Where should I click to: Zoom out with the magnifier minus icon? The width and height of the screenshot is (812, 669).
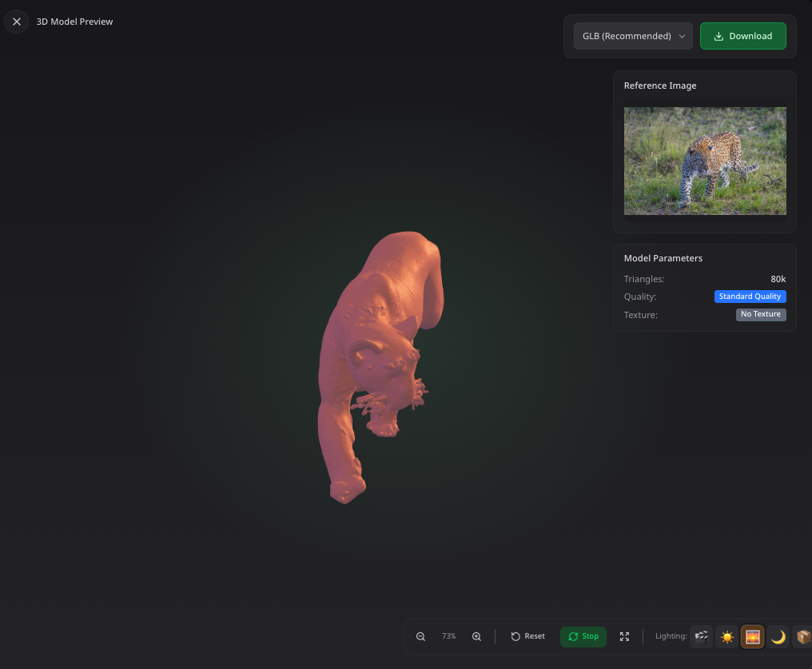(420, 636)
